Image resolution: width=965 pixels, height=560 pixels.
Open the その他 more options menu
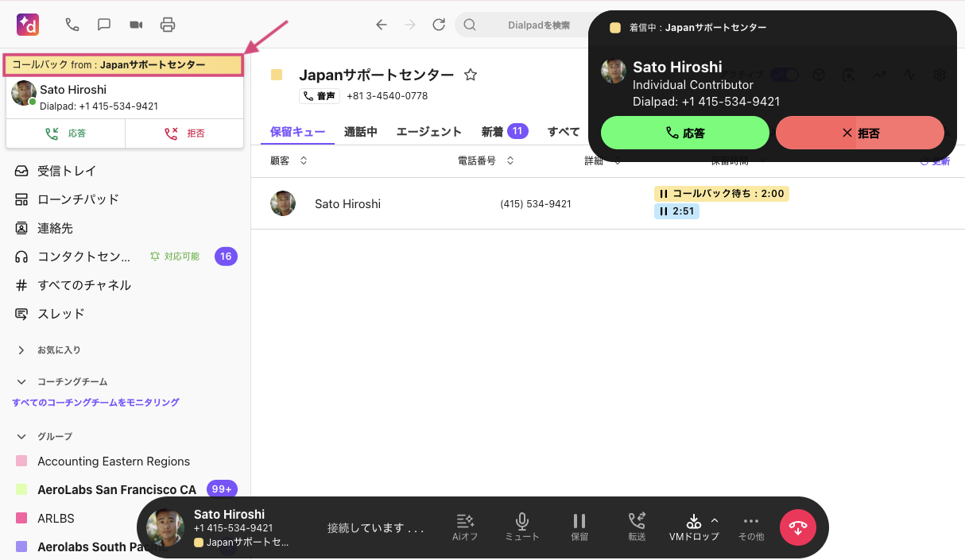[750, 527]
